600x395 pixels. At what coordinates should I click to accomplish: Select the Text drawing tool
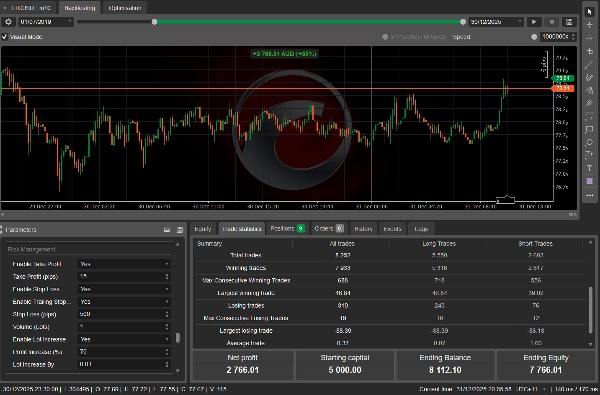click(x=589, y=168)
